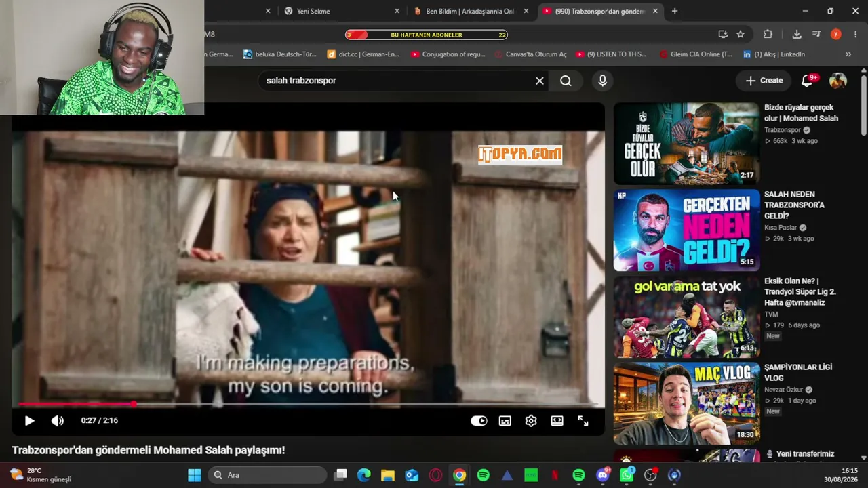Open Bizde rüyalar gerçek olur video thumbnail
Viewport: 868px width, 488px height.
tap(686, 144)
